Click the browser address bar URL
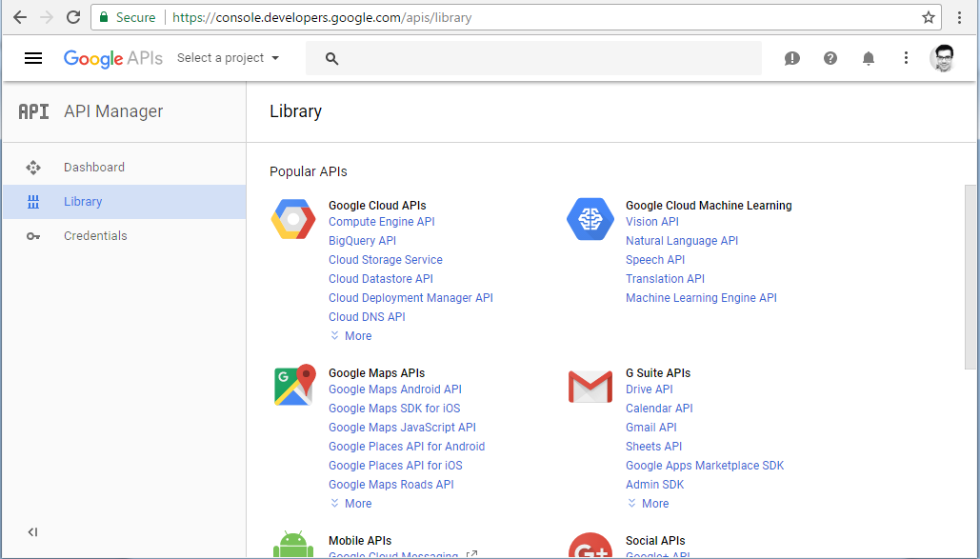This screenshot has width=980, height=559. (x=322, y=17)
